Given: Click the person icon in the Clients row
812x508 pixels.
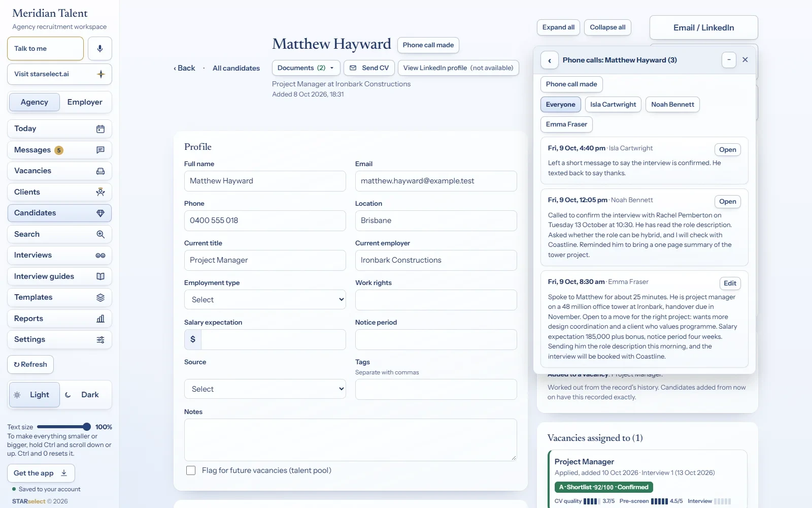Looking at the screenshot, I should [x=100, y=192].
